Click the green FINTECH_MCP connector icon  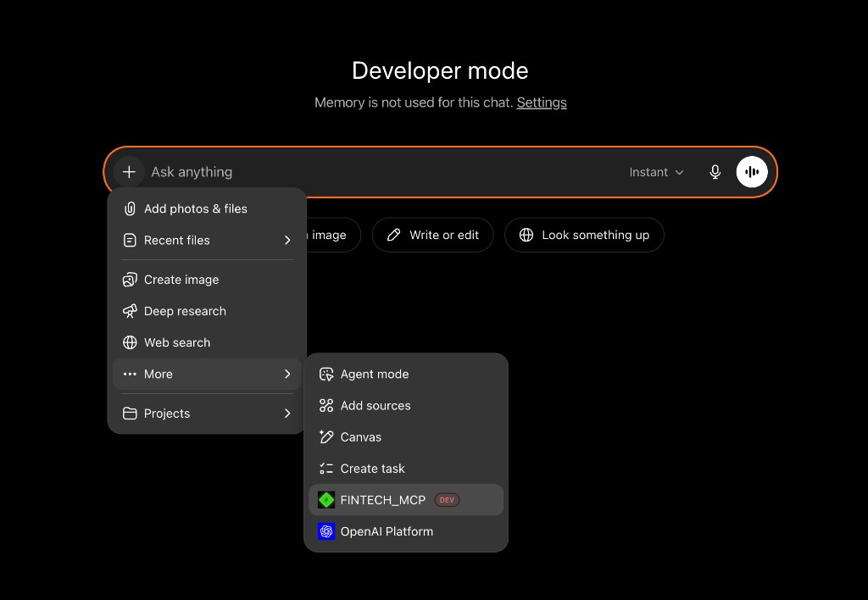tap(326, 500)
